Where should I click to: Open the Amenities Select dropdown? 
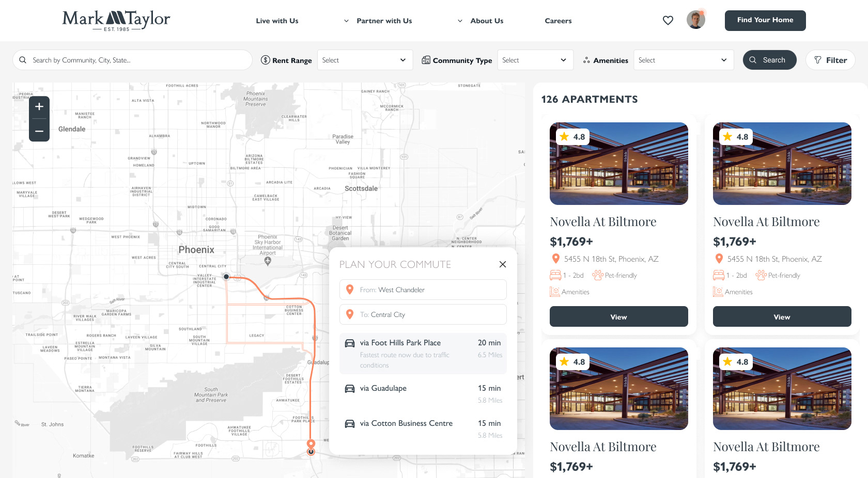pyautogui.click(x=684, y=60)
